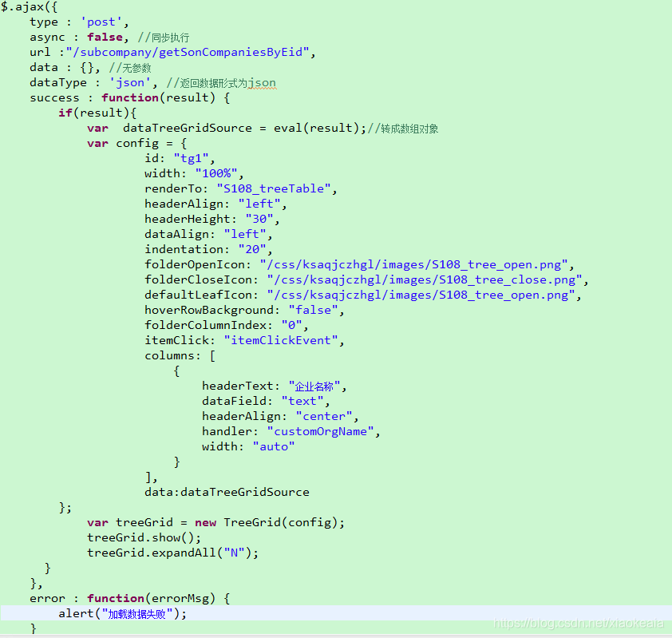Viewport: 672px width, 638px height.
Task: Click the "customOrgName" handler value
Action: tap(320, 432)
